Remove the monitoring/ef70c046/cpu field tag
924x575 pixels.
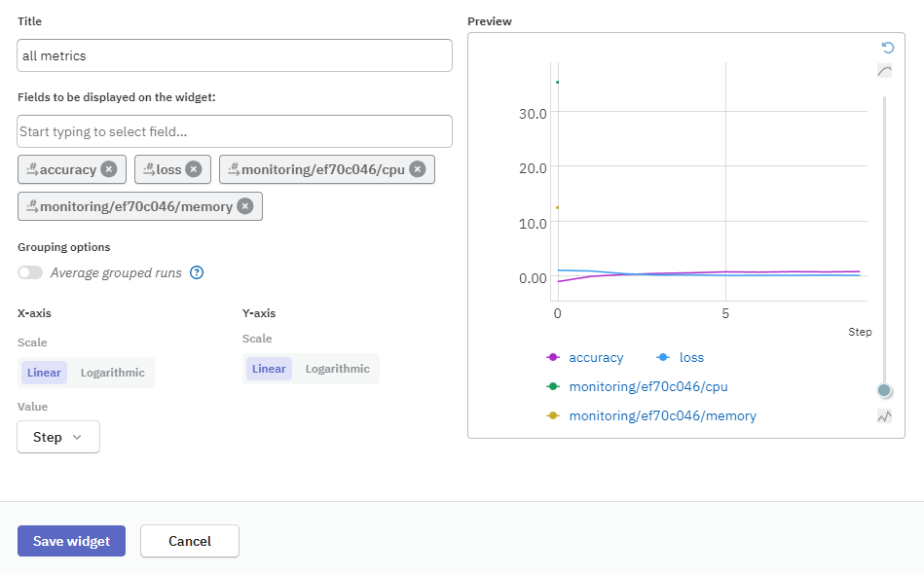(417, 168)
